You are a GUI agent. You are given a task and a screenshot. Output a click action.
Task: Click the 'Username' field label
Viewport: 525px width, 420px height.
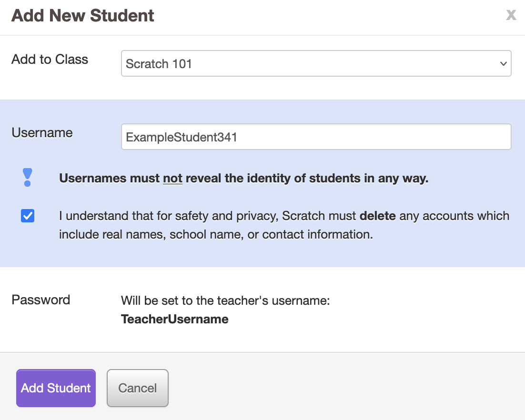pyautogui.click(x=42, y=132)
